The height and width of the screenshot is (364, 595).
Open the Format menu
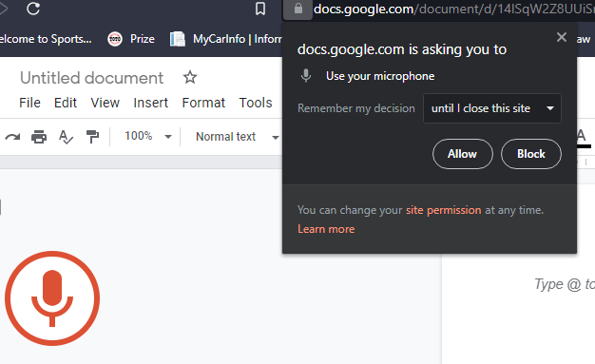coord(203,103)
